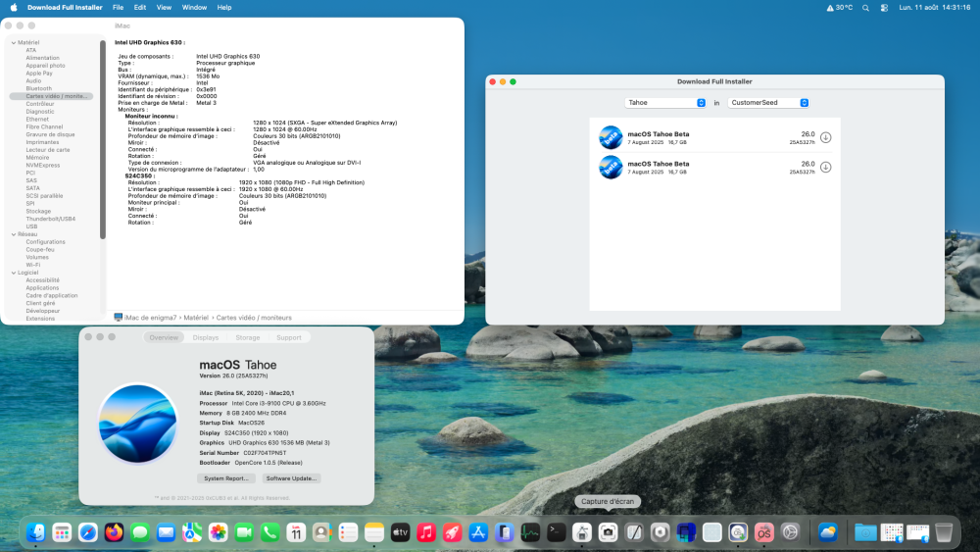
Task: Start FaceTime from the Dock
Action: [x=244, y=532]
